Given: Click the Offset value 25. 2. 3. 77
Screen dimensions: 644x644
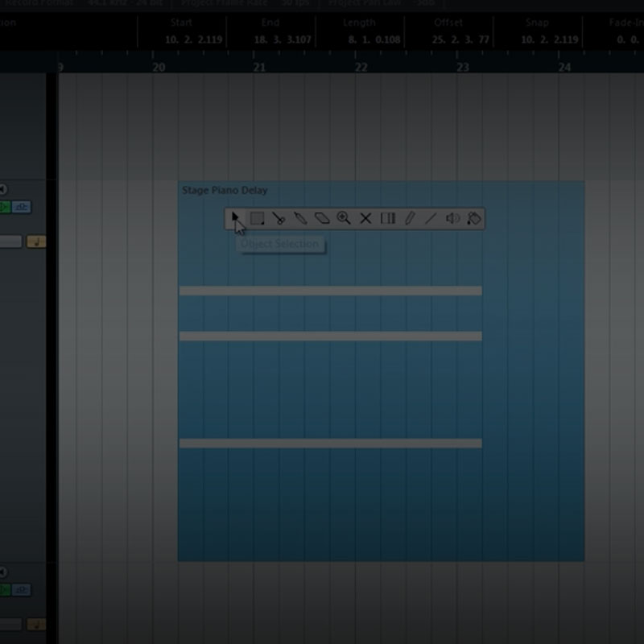Looking at the screenshot, I should tap(460, 39).
